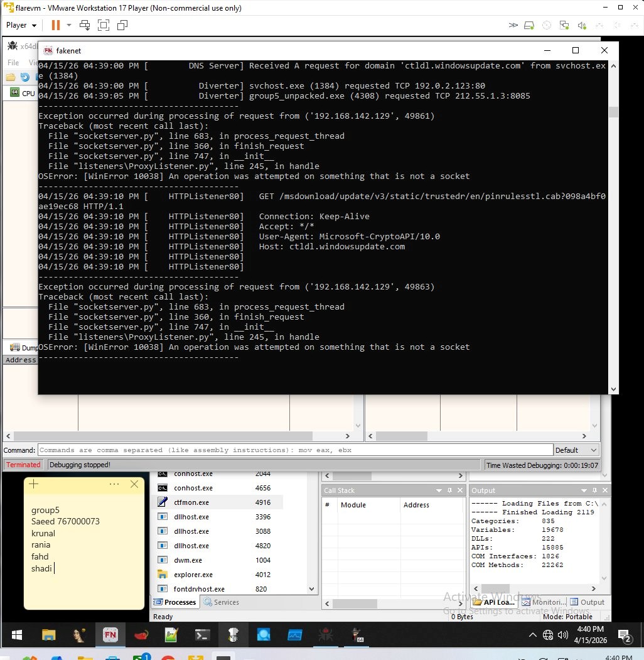Open the Call Stack panel dropdown arrow

point(439,490)
